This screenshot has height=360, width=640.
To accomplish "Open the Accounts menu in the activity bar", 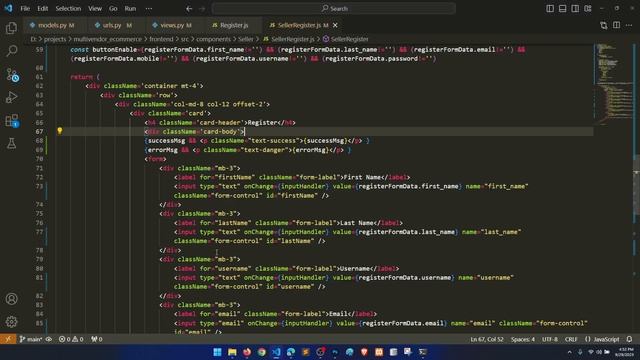I will (11, 299).
